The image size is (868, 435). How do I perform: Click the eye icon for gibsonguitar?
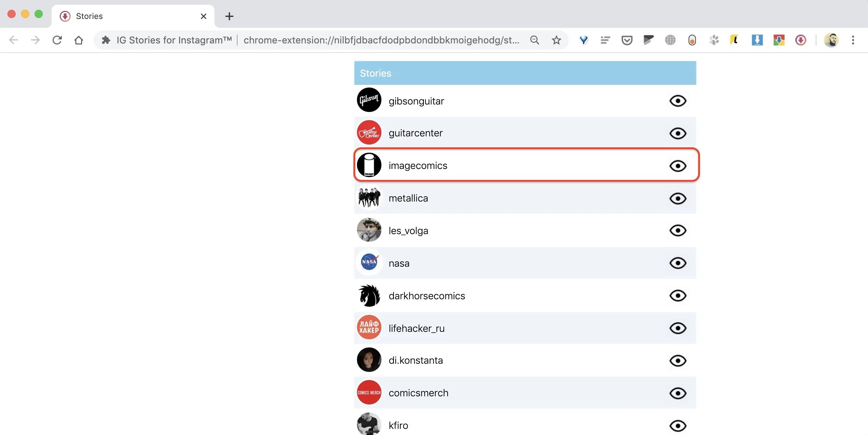click(678, 101)
